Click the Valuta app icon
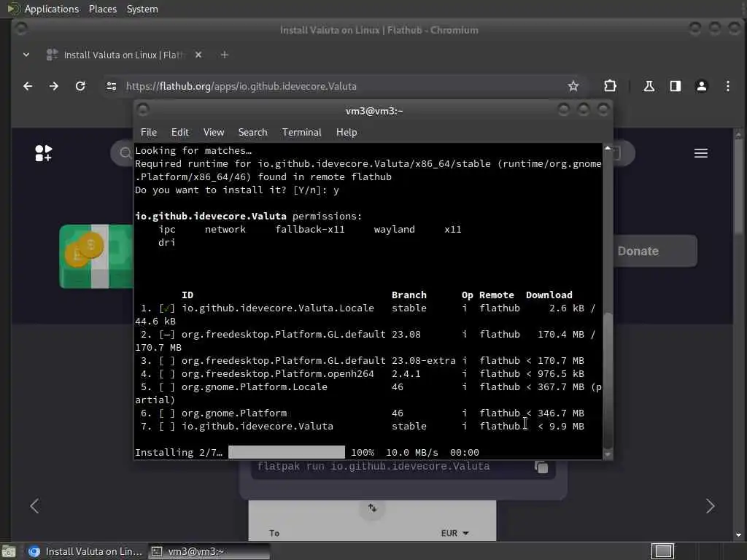The height and width of the screenshot is (560, 747). (97, 256)
